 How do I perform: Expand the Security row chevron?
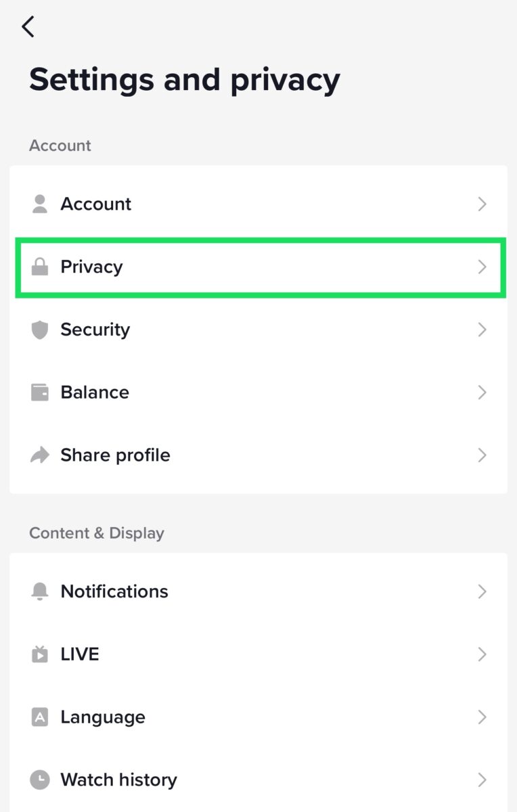pos(482,330)
